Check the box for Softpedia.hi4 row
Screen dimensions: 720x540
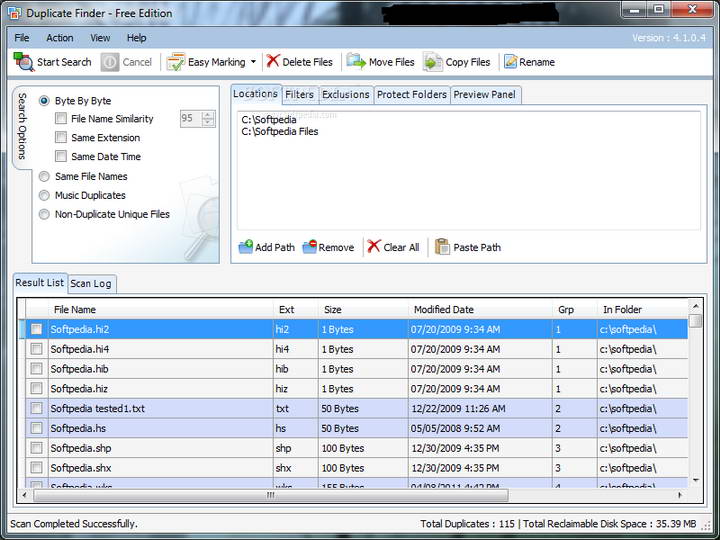click(36, 349)
